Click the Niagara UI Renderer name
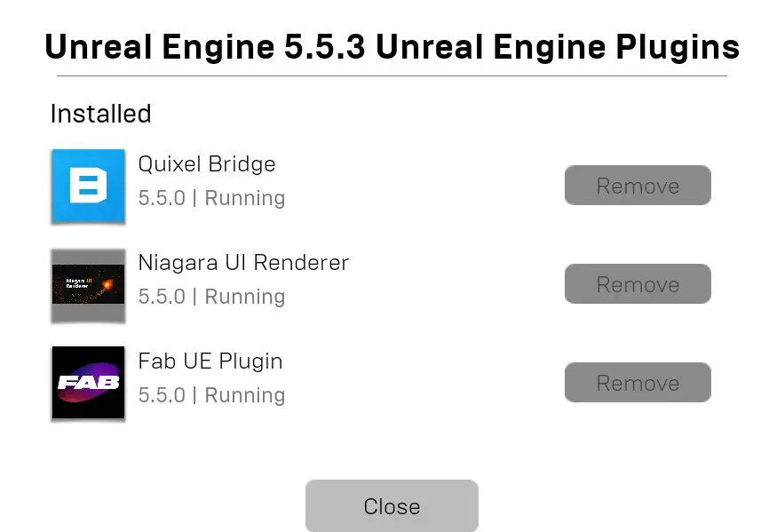The width and height of the screenshot is (761, 532). coord(243,263)
